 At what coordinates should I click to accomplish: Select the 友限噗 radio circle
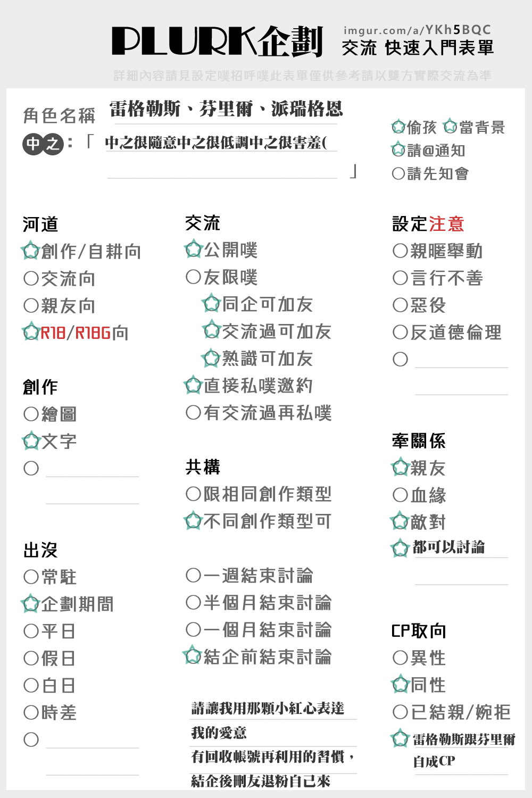pyautogui.click(x=194, y=277)
